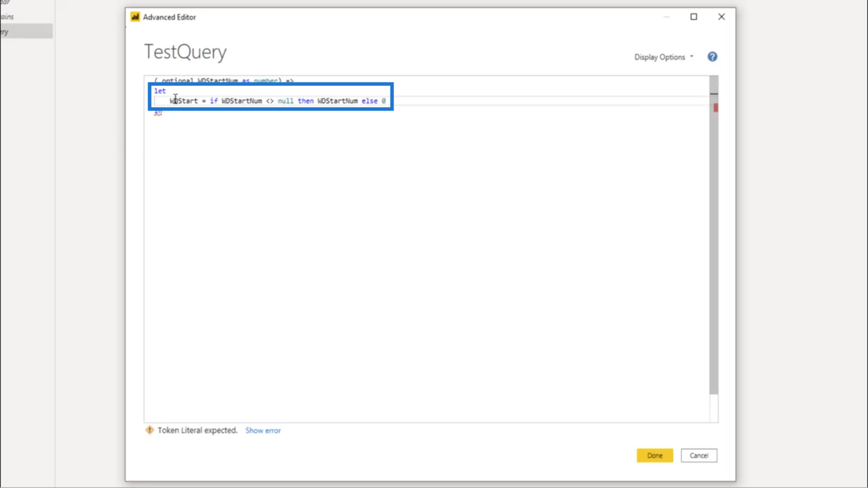Click the Done button

[x=655, y=455]
